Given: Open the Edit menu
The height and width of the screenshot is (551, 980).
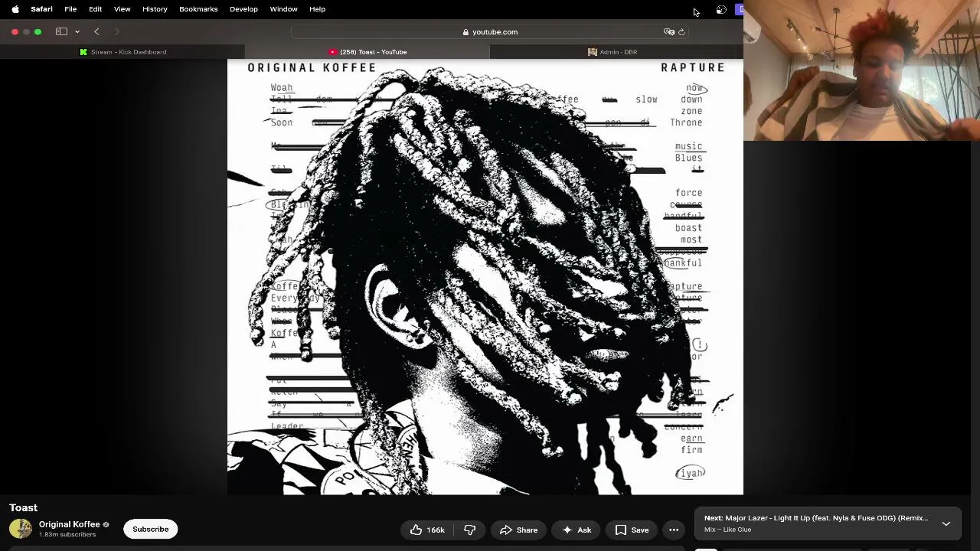Looking at the screenshot, I should [95, 9].
